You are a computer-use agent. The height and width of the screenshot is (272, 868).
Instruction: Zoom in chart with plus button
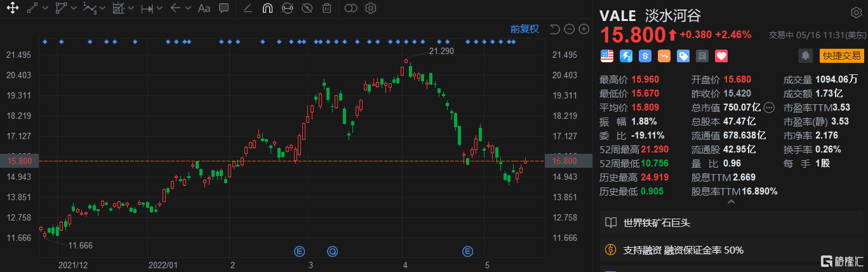584,29
